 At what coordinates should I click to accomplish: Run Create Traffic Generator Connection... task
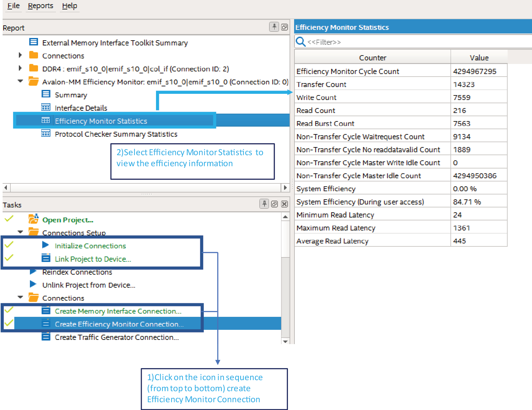(x=117, y=337)
